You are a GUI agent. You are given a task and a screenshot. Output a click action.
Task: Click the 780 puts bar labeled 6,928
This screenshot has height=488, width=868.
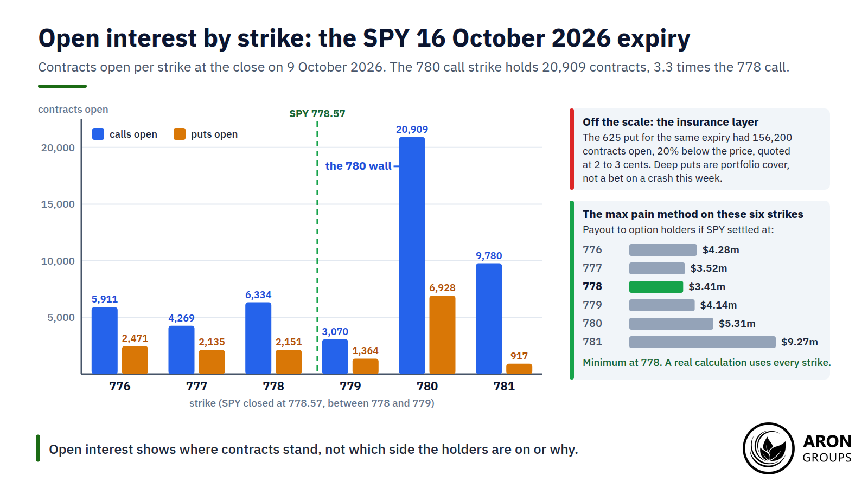(442, 335)
